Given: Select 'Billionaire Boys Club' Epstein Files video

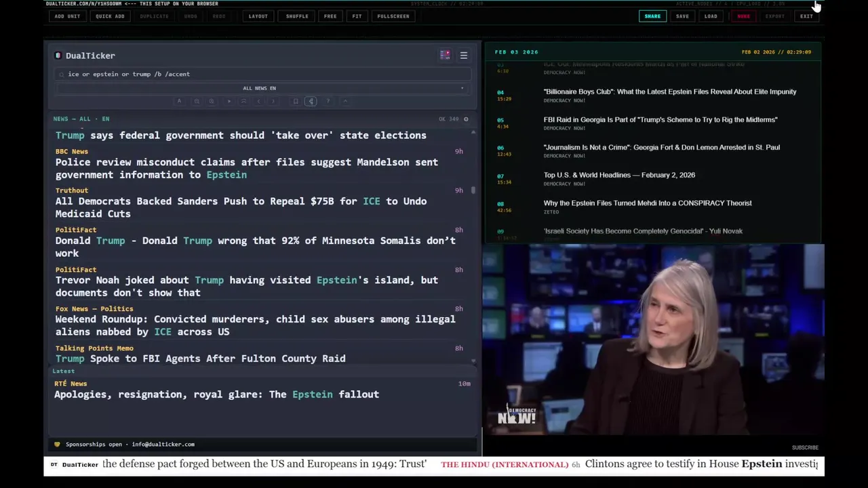Looking at the screenshot, I should [x=670, y=91].
